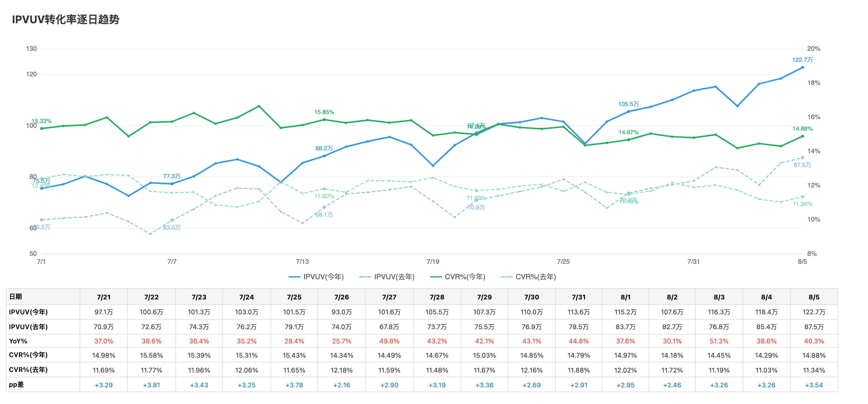Toggle the CVR%(去年) legend series
The height and width of the screenshot is (404, 868).
pos(528,277)
